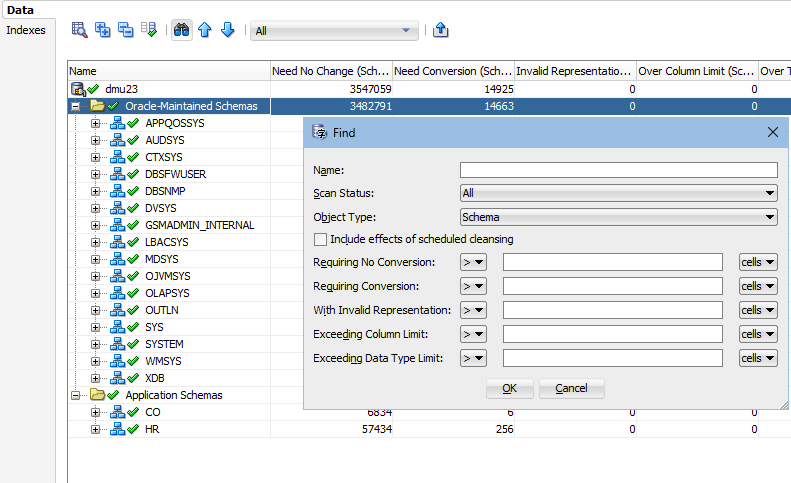Click the Find Previous up arrow
The image size is (791, 483).
[x=205, y=30]
